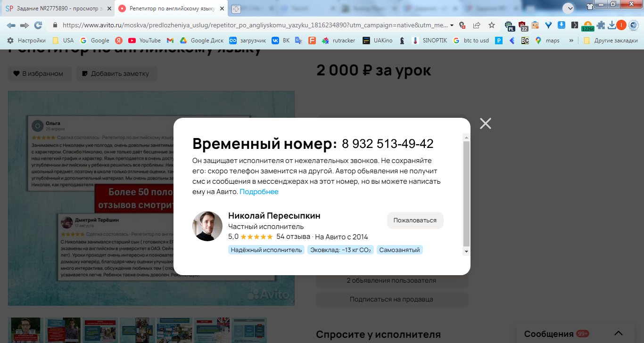This screenshot has height=343, width=644.
Task: Open the Google Диск bookmark
Action: (201, 41)
